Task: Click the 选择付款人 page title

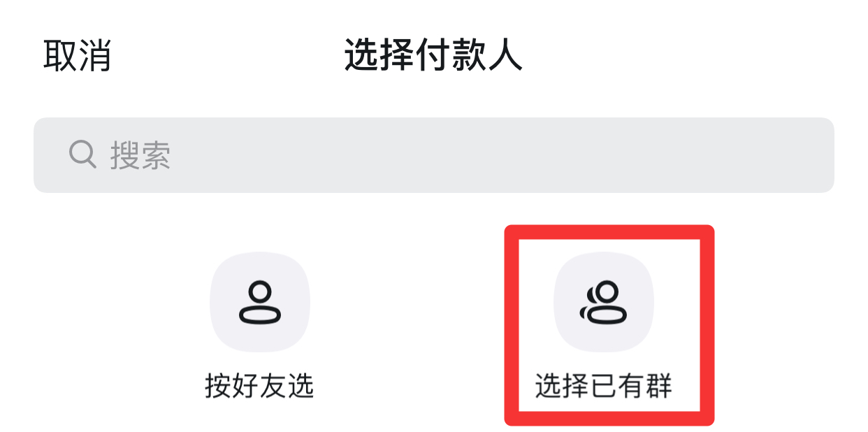Action: coord(433,56)
